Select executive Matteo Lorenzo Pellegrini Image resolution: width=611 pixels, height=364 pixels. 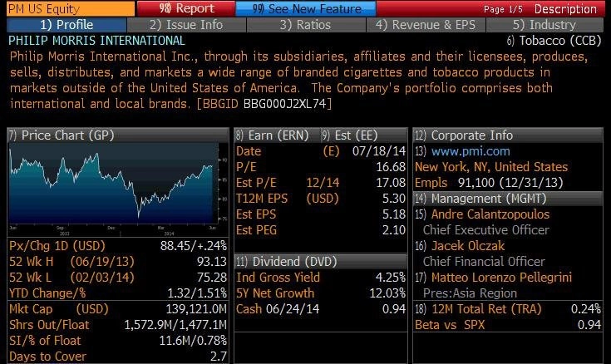501,278
